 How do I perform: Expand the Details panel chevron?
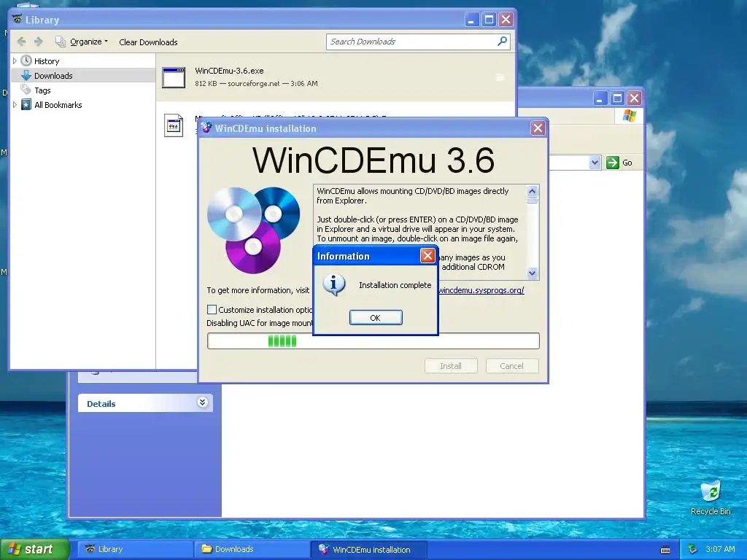tap(202, 402)
